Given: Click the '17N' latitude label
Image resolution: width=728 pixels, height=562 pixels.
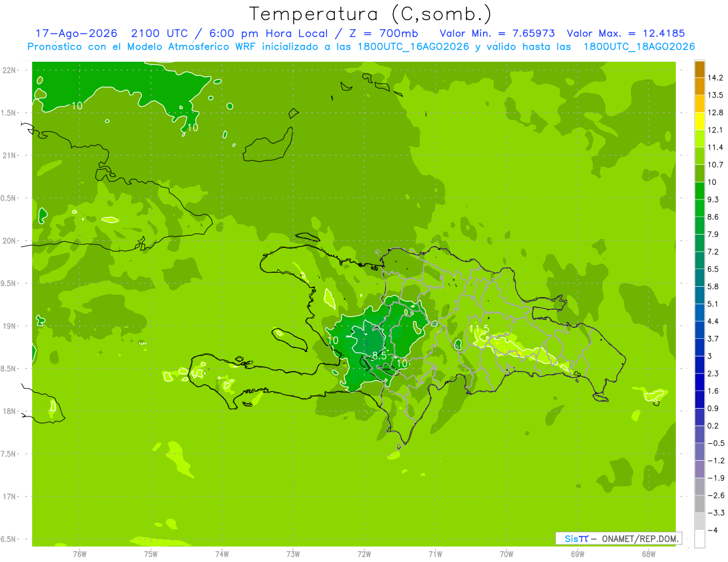Looking at the screenshot, I should point(10,497).
